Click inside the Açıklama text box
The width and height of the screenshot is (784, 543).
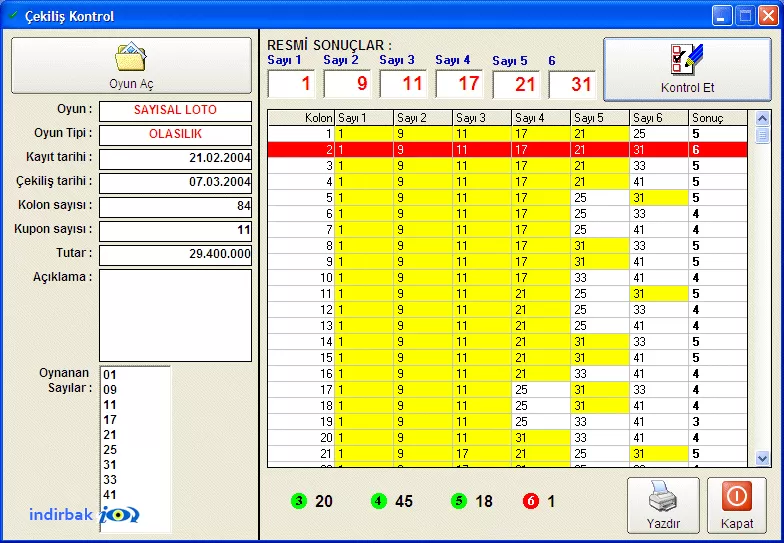click(176, 316)
